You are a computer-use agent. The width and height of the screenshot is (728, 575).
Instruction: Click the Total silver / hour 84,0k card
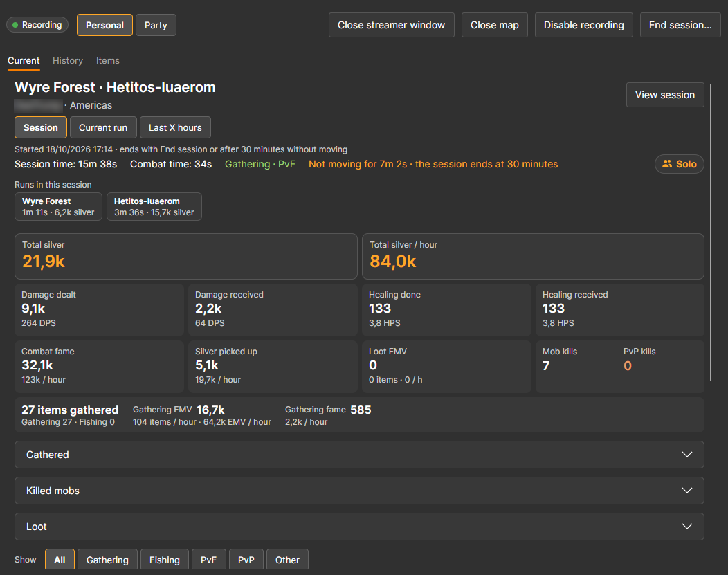[533, 256]
